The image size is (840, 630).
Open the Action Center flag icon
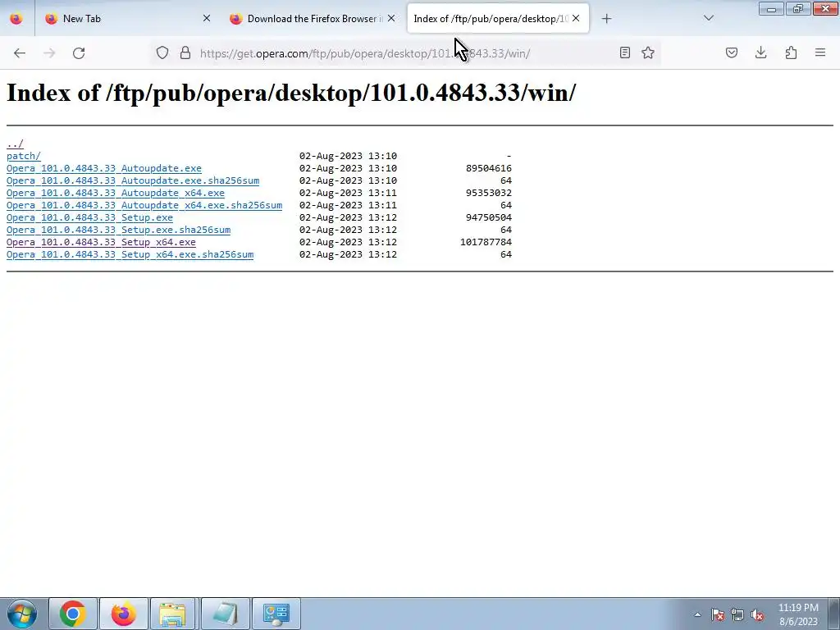tap(718, 614)
